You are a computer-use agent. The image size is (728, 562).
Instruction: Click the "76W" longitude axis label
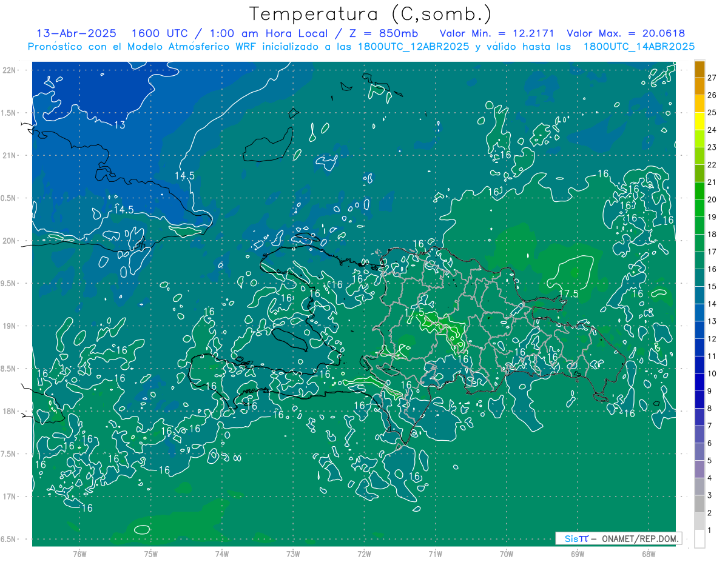click(x=79, y=554)
